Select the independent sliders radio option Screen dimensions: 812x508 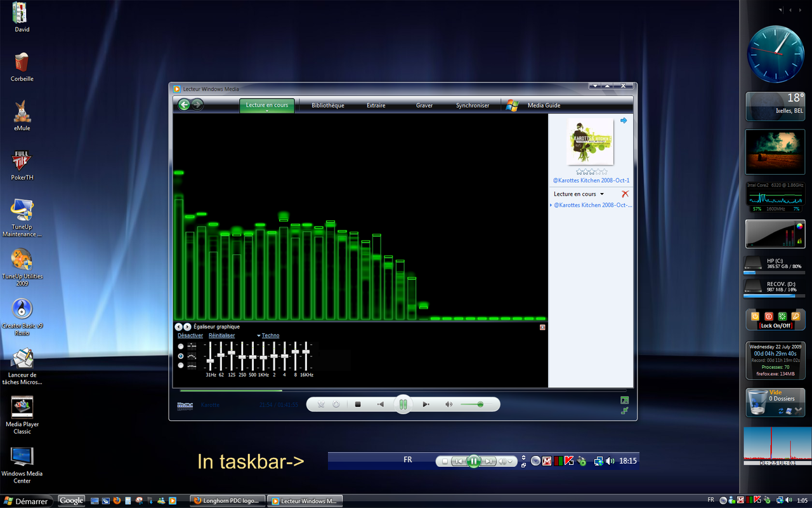click(x=181, y=346)
